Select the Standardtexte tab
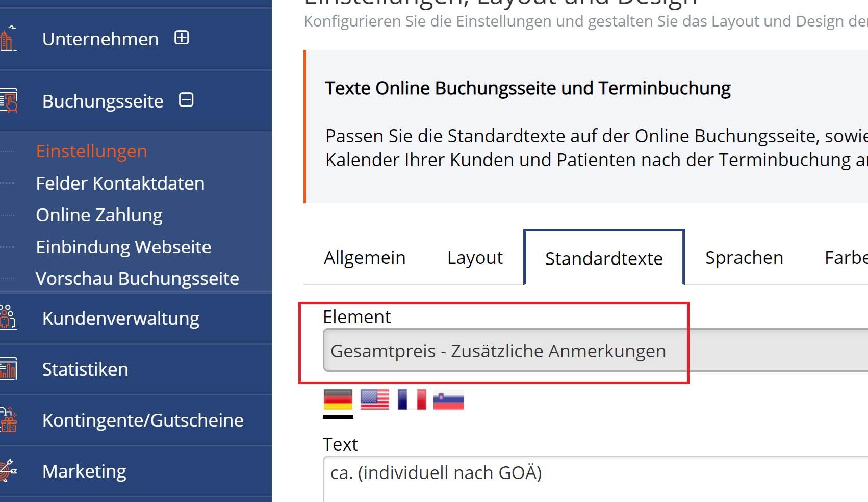This screenshot has height=502, width=868. point(604,258)
